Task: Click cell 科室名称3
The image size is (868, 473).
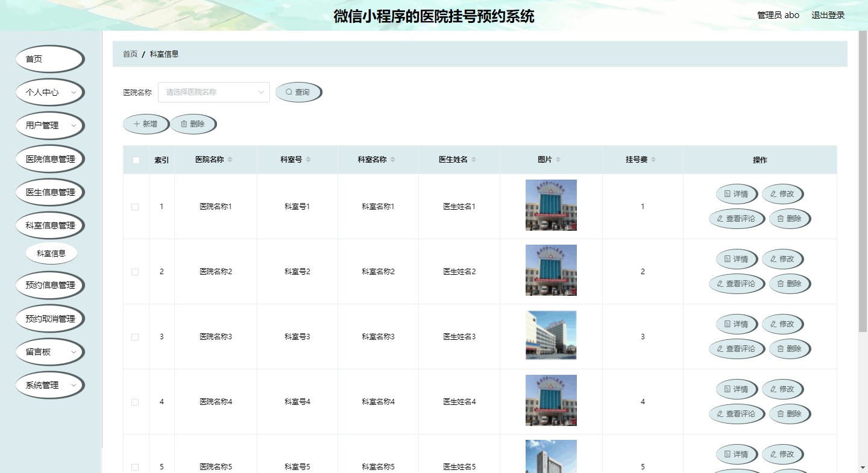Action: pos(378,337)
